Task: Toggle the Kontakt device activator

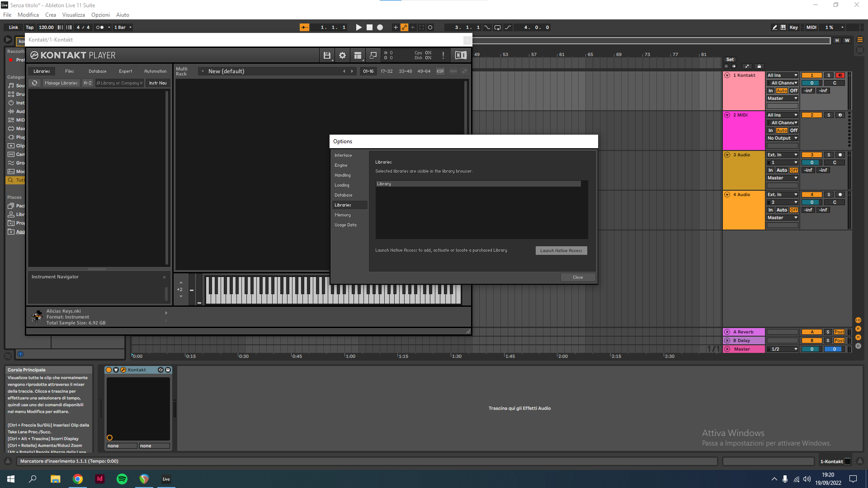Action: [x=108, y=370]
